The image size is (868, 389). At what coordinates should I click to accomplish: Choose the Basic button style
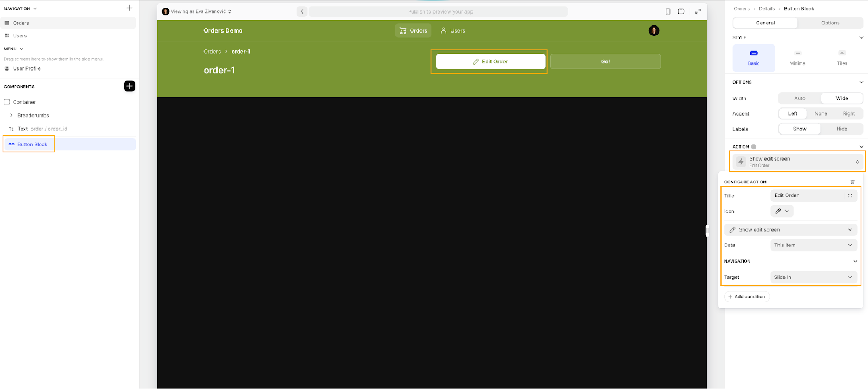(x=754, y=58)
